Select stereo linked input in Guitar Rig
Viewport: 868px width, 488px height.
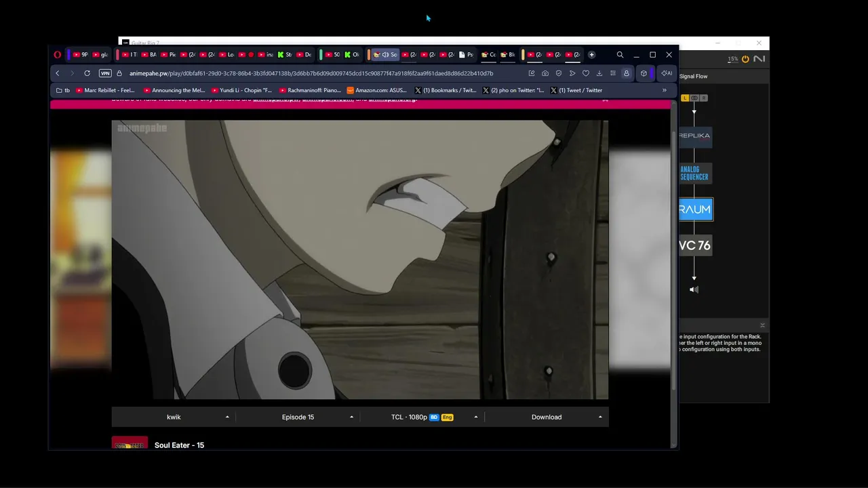694,98
